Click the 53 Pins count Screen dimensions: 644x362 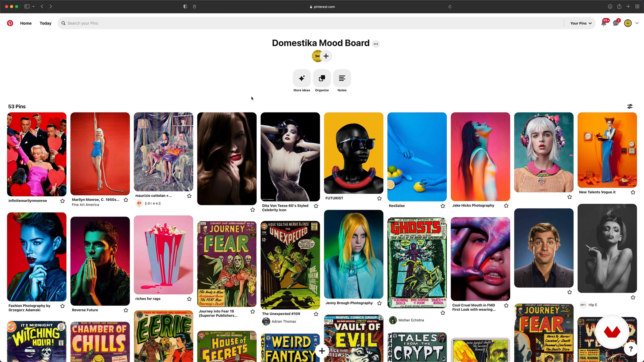click(17, 106)
